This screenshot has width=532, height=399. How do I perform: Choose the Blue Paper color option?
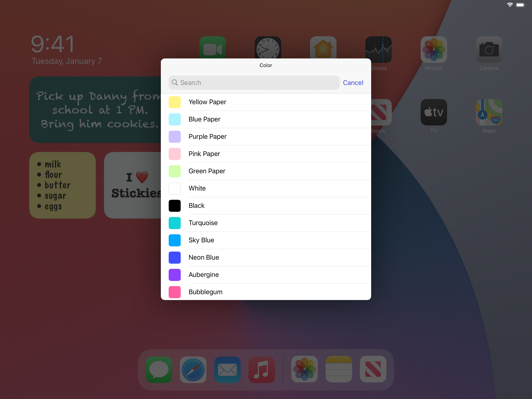[x=204, y=119]
